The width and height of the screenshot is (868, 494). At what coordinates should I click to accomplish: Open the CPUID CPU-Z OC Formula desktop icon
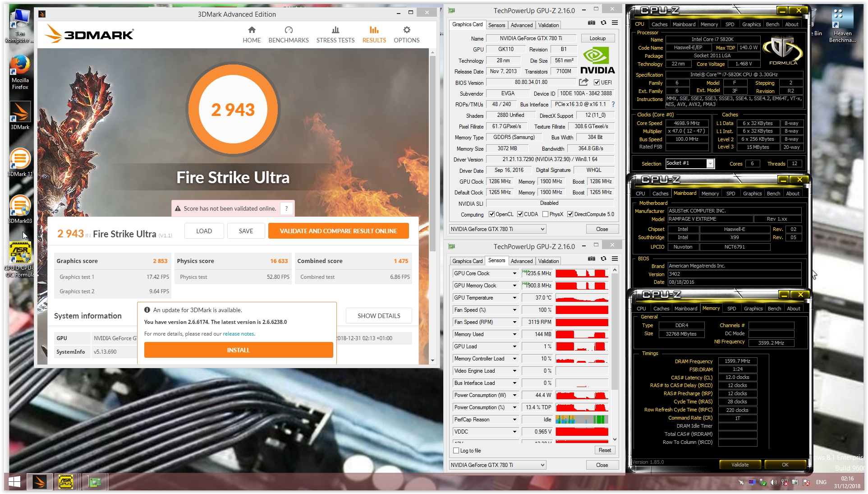point(20,259)
